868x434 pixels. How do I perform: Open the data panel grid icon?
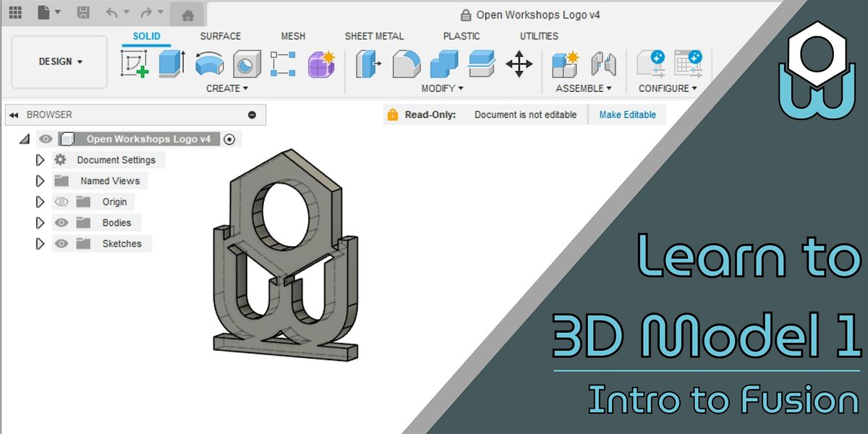pyautogui.click(x=15, y=13)
